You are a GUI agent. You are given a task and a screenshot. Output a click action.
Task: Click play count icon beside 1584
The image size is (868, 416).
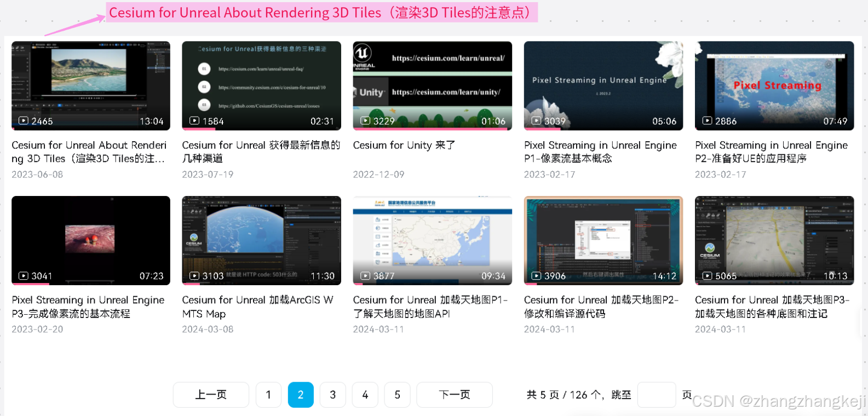pos(194,121)
